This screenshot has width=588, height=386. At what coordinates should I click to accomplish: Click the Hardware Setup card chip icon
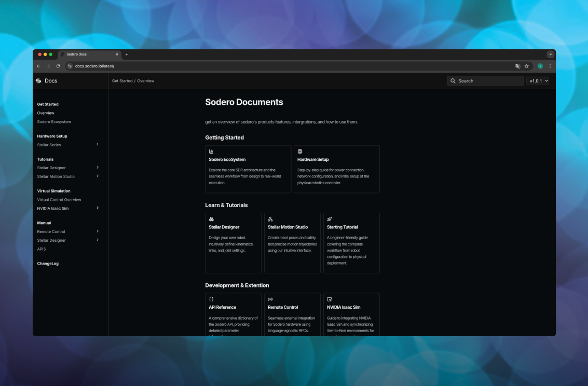pos(300,151)
